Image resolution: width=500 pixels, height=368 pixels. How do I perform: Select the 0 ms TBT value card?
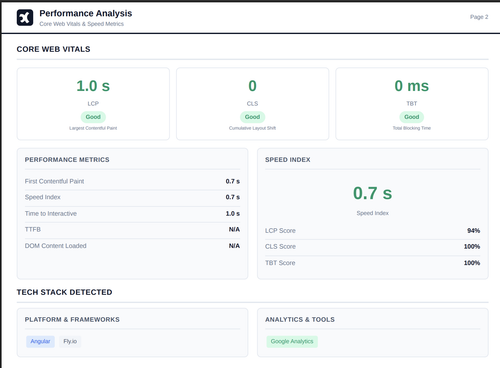[x=412, y=104]
